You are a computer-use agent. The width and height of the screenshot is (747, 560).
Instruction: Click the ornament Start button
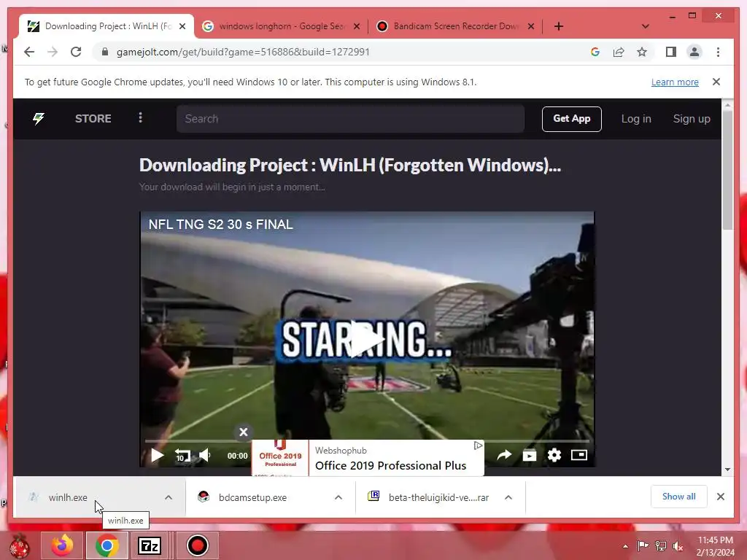[x=20, y=545]
